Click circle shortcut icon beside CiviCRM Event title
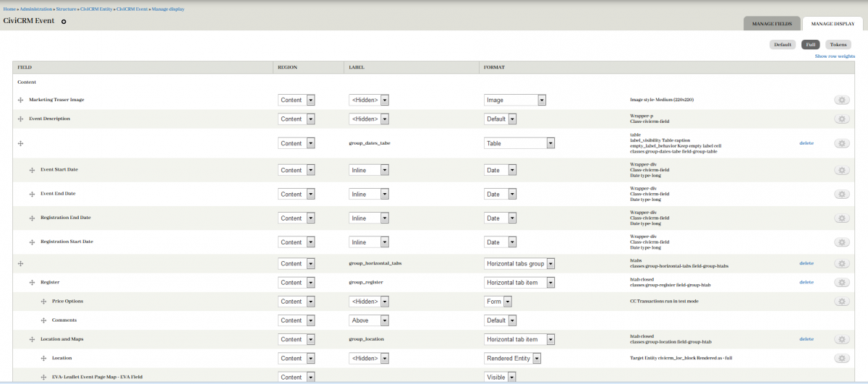This screenshot has width=868, height=384. [64, 22]
